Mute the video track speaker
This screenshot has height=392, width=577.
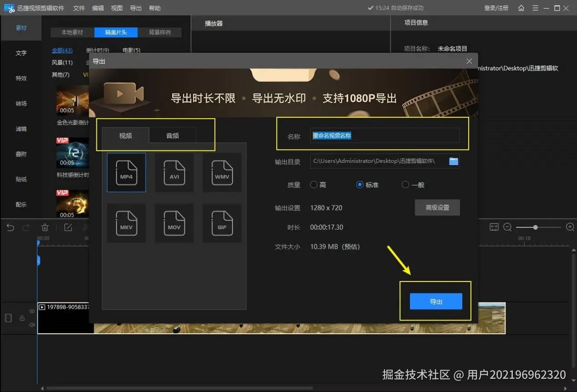32,325
